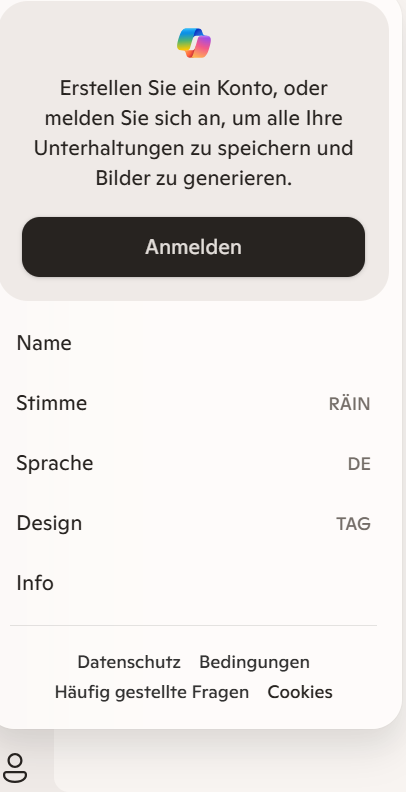
Task: Click the 'Bilder zu generieren.' text line
Action: (x=194, y=179)
